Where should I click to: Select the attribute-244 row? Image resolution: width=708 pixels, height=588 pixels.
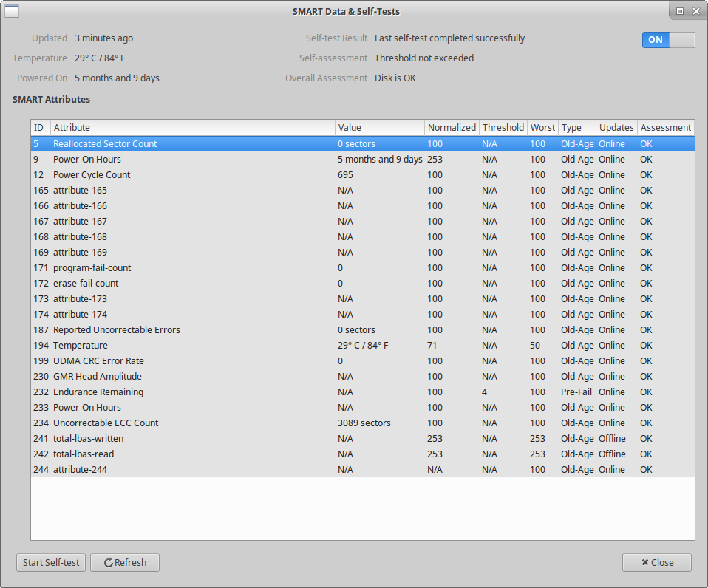(x=363, y=470)
